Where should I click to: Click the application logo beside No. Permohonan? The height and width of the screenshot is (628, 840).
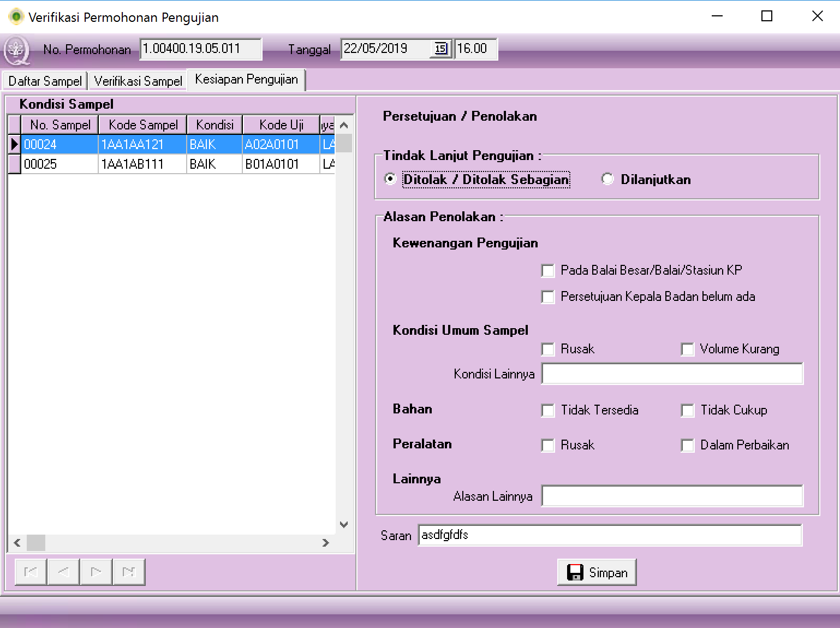click(17, 50)
